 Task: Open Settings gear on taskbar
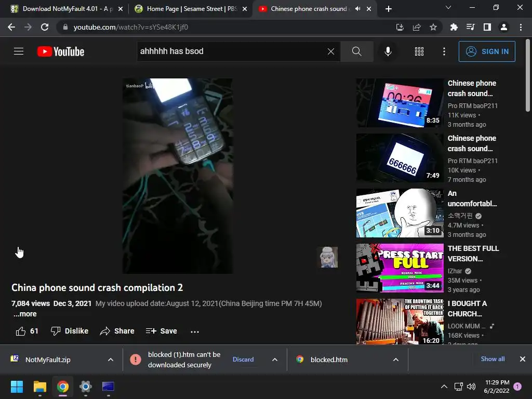(86, 387)
